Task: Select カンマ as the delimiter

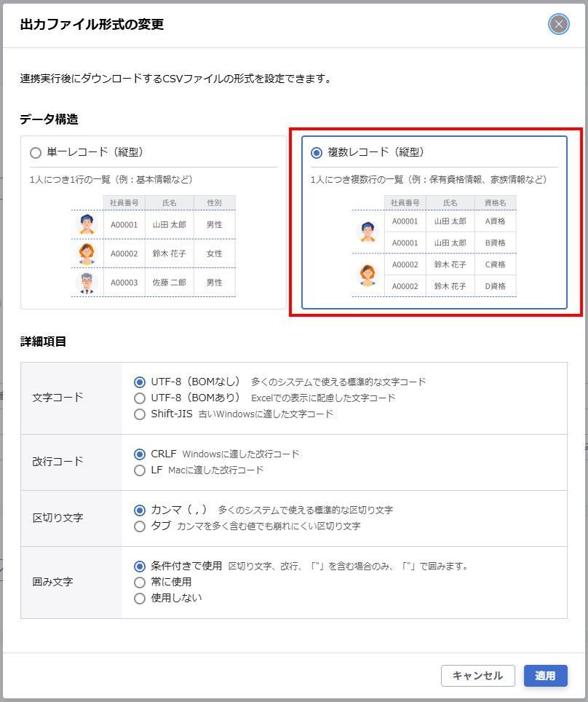Action: point(140,510)
